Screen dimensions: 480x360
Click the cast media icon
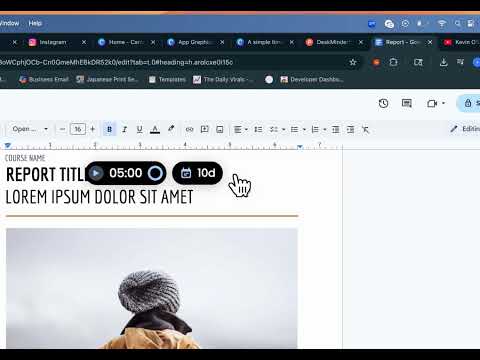click(418, 62)
